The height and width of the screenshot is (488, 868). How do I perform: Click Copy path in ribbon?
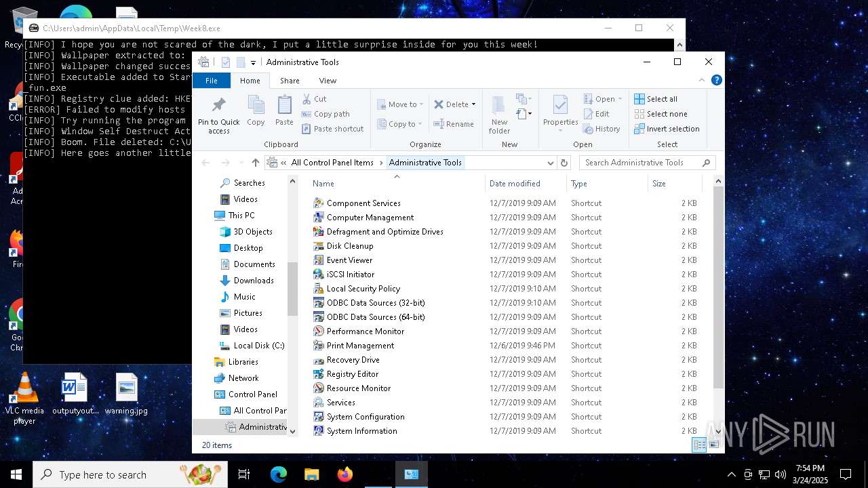325,114
